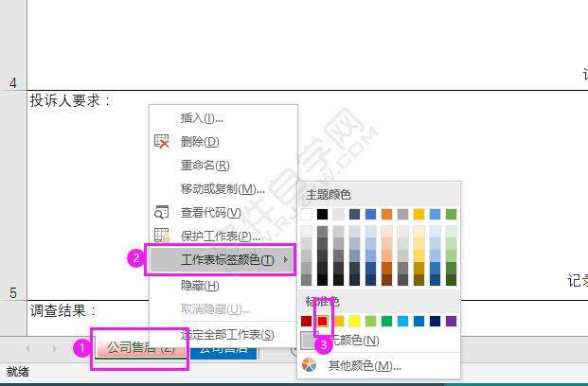Click the previous sheet scroll arrow
The width and height of the screenshot is (588, 386).
pos(27,349)
